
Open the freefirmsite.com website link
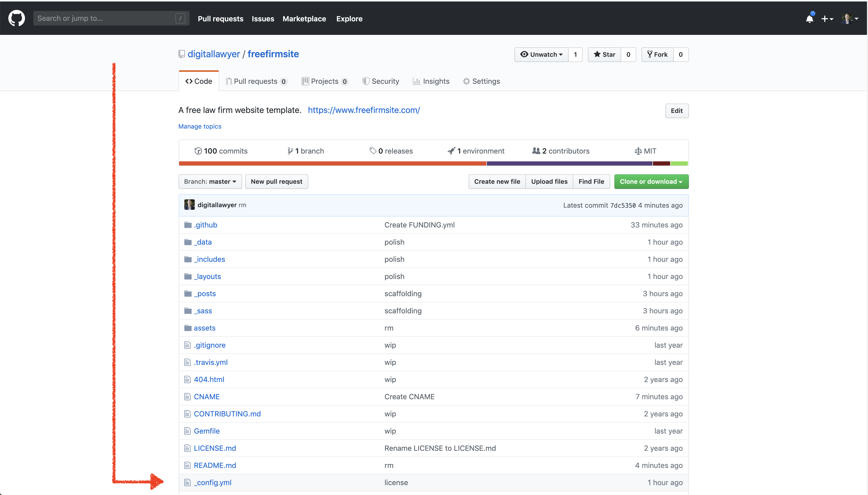[363, 110]
